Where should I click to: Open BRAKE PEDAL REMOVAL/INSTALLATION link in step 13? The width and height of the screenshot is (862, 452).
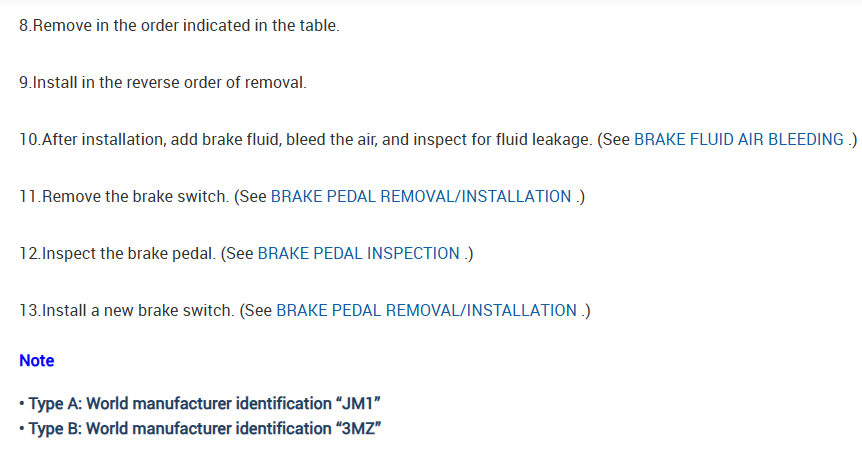click(x=426, y=311)
